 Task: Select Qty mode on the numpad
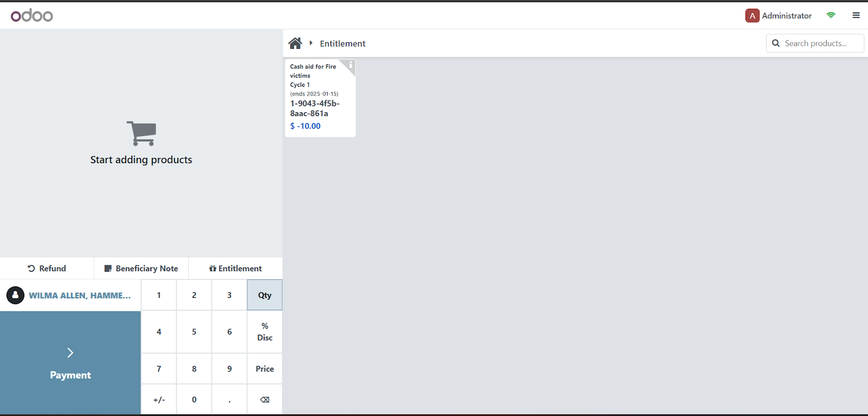pos(265,295)
